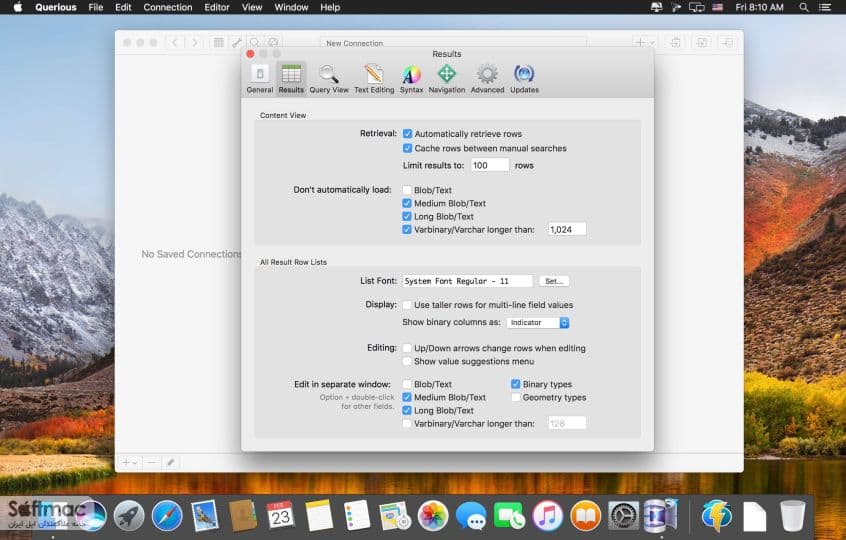Open the Apple menu
This screenshot has width=846, height=540.
pyautogui.click(x=17, y=8)
